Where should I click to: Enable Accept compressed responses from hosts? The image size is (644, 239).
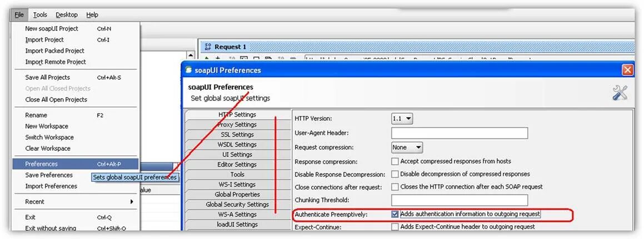(395, 161)
